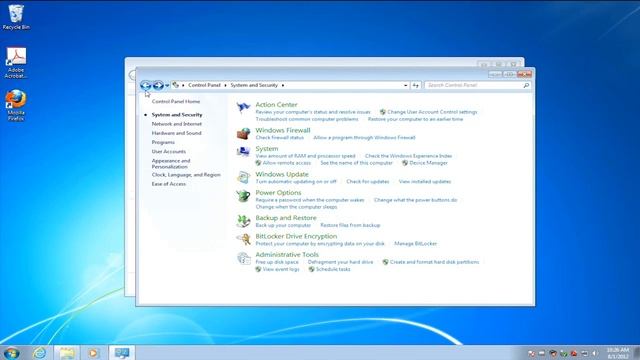Select System and Security breadcrumb segment
Screen dimensions: 640x360
(x=254, y=85)
